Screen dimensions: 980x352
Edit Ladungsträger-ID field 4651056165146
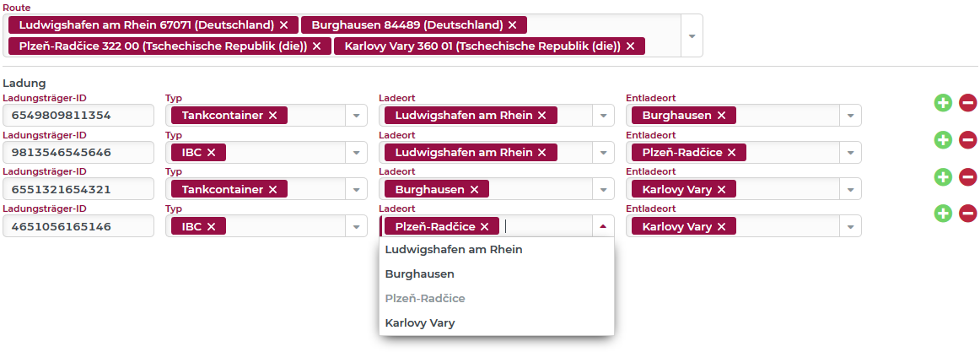click(78, 226)
